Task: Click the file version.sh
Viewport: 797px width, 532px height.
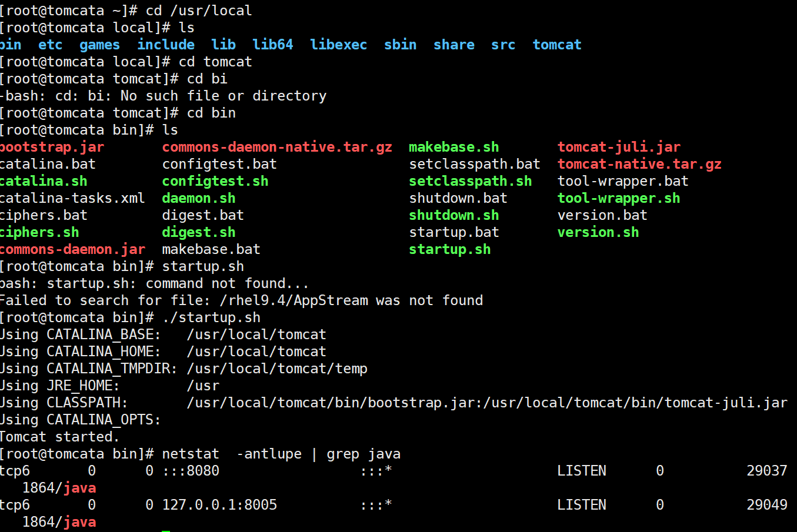Action: point(598,232)
